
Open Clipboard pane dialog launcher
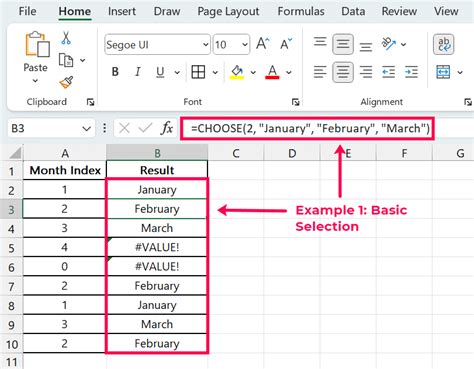pyautogui.click(x=90, y=102)
